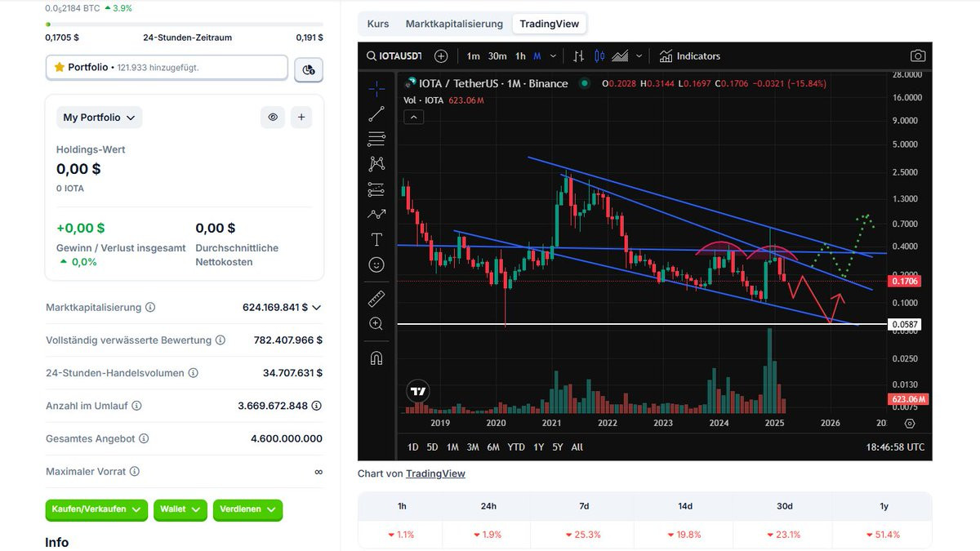980x551 pixels.
Task: Add transaction with the plus button
Action: (x=301, y=118)
